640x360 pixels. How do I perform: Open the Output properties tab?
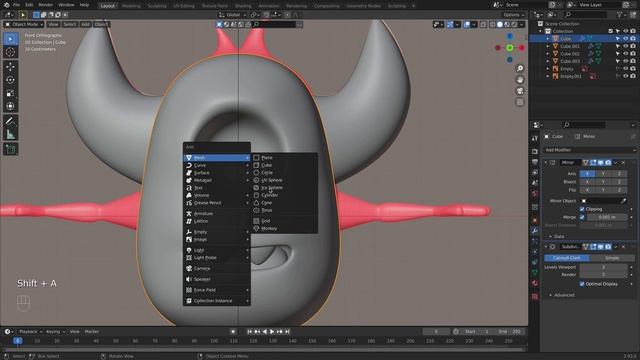535,162
